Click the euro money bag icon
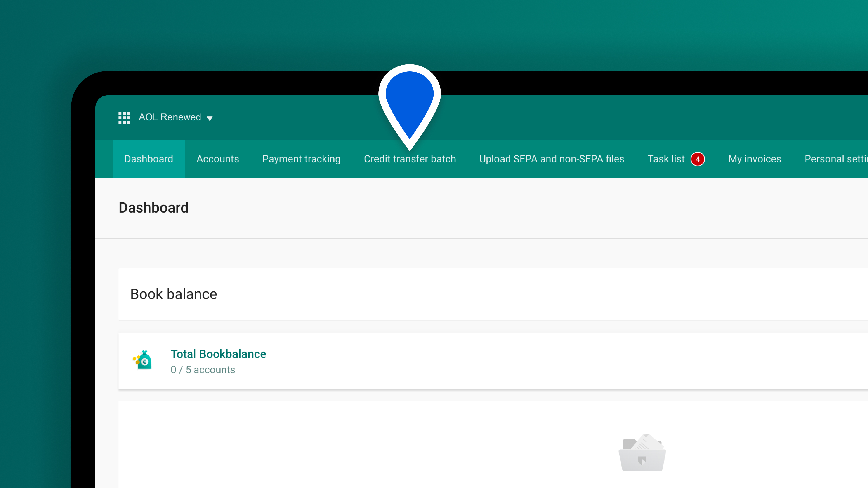The image size is (868, 488). click(143, 360)
